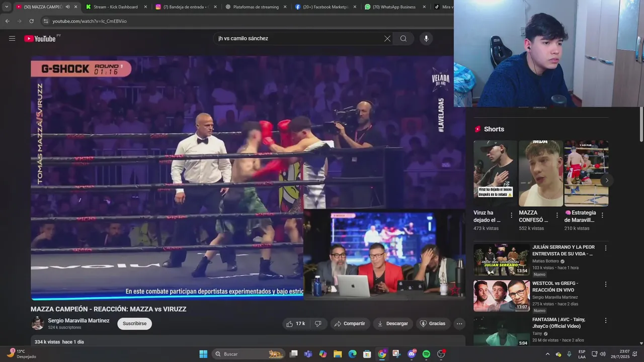
Task: Go back in browser history
Action: click(7, 21)
